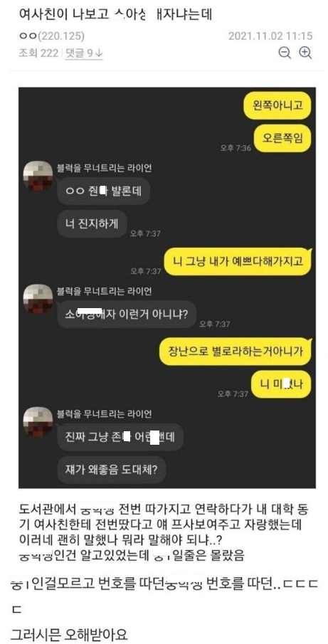Click the view count 조회 222
Image resolution: width=328 pixels, height=644 pixels.
point(38,53)
